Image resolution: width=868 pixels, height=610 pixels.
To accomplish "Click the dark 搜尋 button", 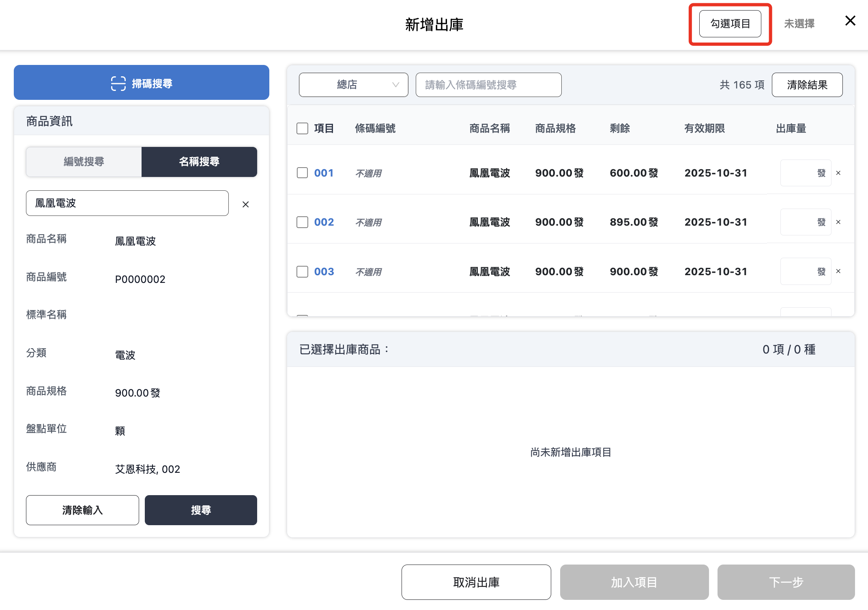I will coord(201,510).
